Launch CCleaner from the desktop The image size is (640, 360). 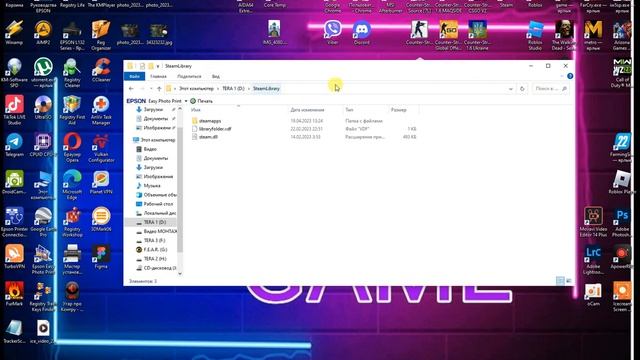101,70
